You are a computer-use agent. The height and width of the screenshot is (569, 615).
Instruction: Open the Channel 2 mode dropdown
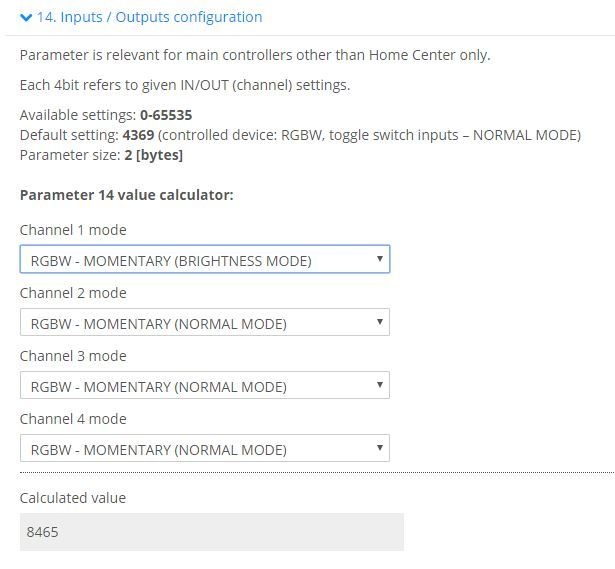pyautogui.click(x=204, y=323)
